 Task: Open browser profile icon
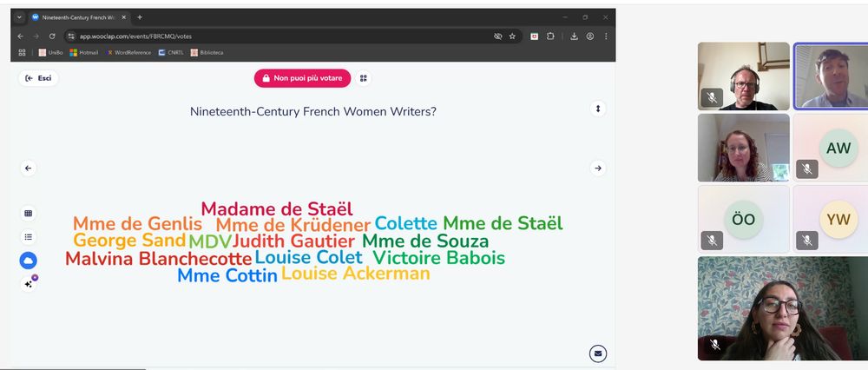(590, 36)
